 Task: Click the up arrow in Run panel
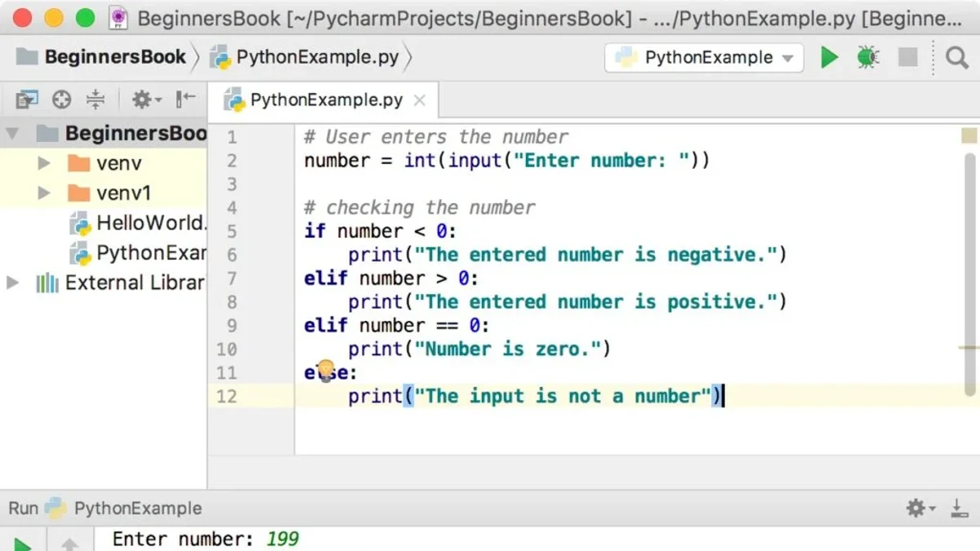[70, 544]
